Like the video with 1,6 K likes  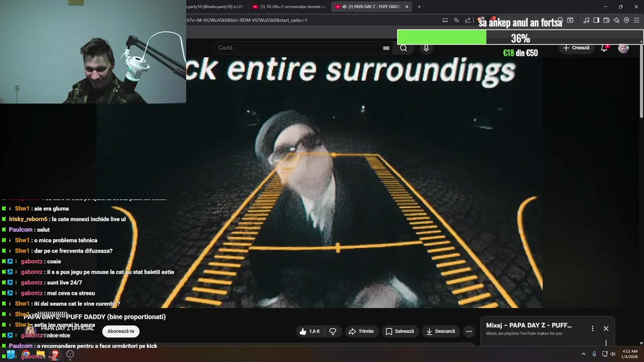pyautogui.click(x=309, y=331)
